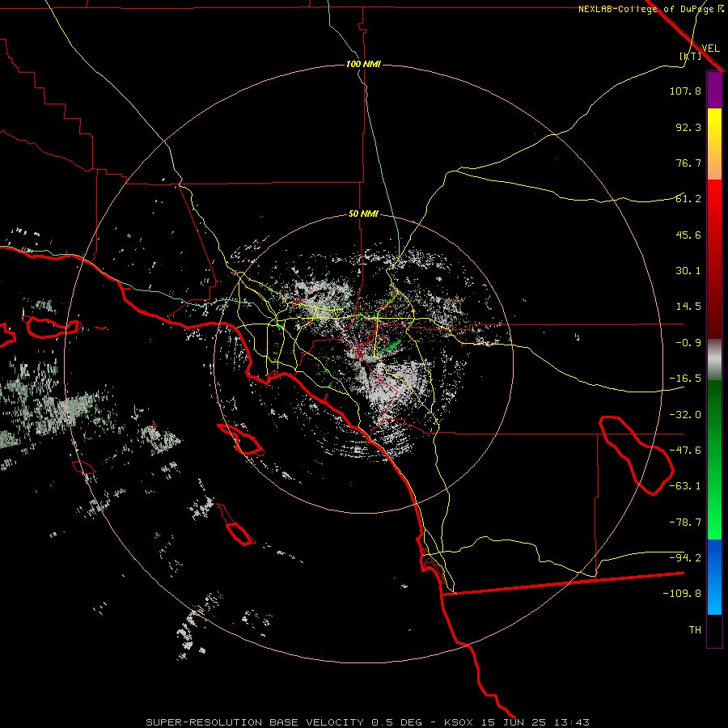Click the 100 NMI range ring label
728x728 pixels.
pyautogui.click(x=363, y=64)
